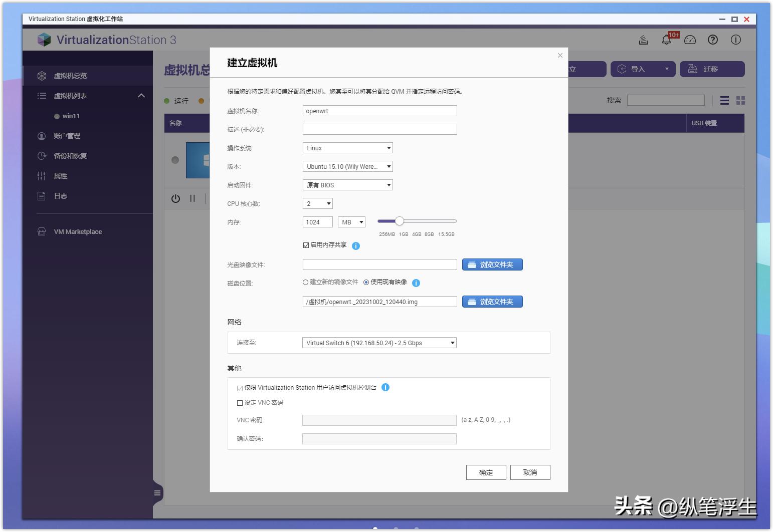
Task: Click the 描述 (非必要) input field
Action: tap(379, 129)
